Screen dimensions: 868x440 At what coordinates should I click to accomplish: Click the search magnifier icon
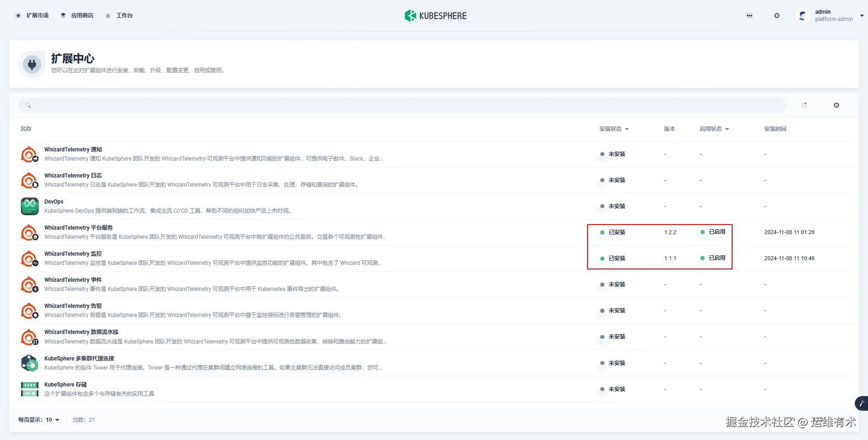(28, 105)
